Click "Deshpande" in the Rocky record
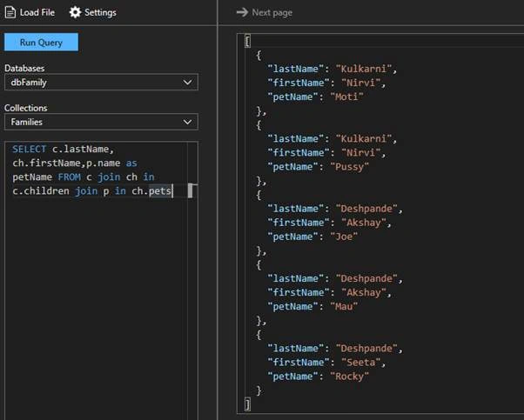Viewport: 524px width, 420px height. [x=366, y=349]
